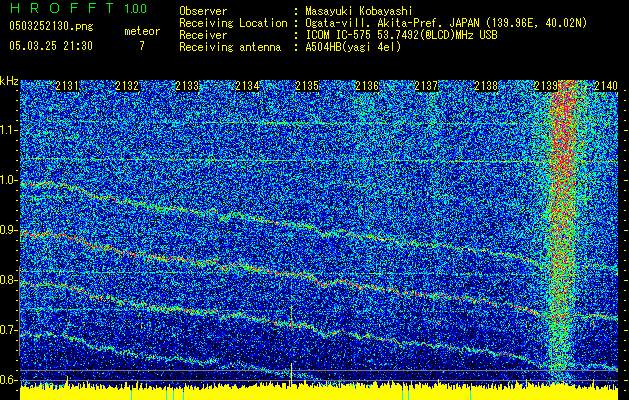
Task: Click the 0.9 kHz axis label
Action: [9, 230]
